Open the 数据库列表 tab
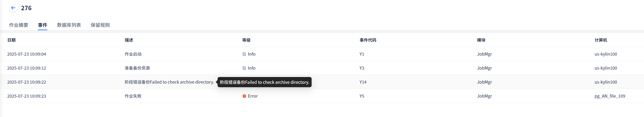Viewport: 644px width, 117px height. tap(69, 25)
